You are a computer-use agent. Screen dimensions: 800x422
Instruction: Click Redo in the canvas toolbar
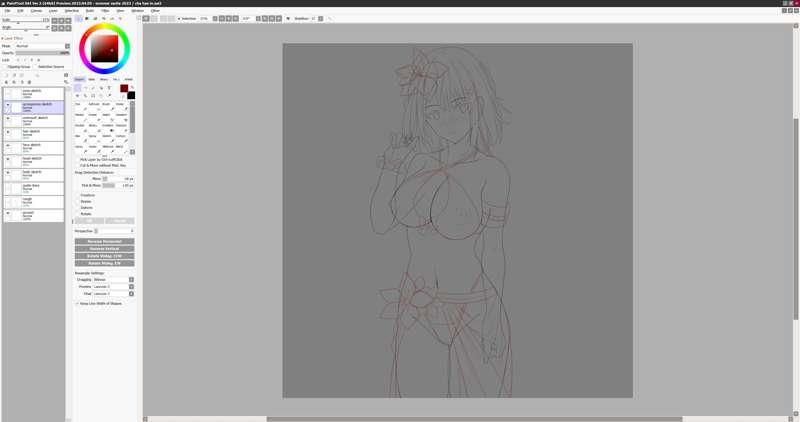[x=154, y=18]
